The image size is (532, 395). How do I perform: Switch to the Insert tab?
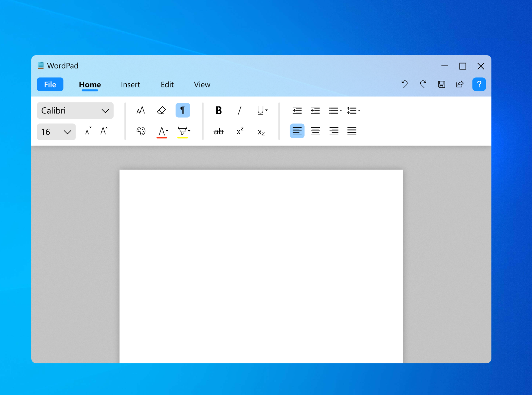click(130, 84)
